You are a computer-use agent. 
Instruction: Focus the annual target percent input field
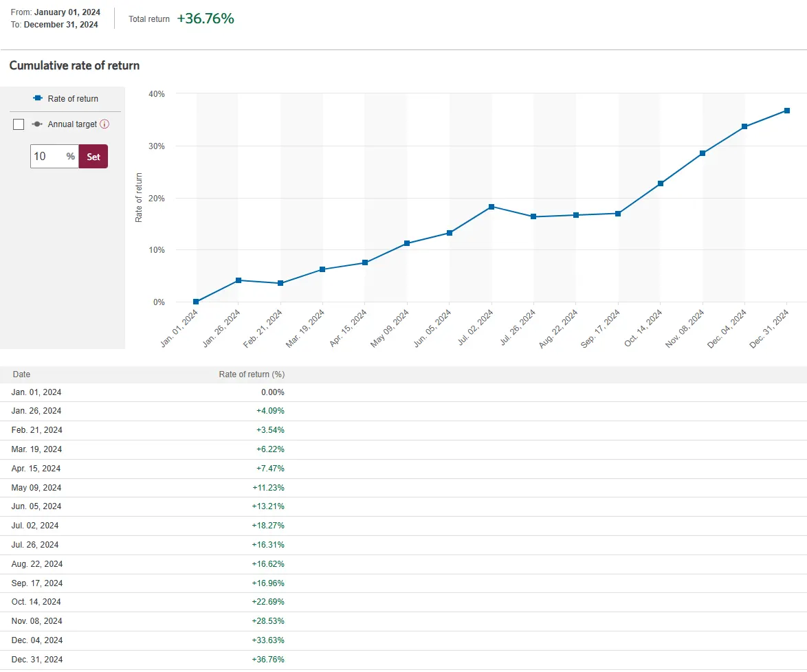(54, 157)
